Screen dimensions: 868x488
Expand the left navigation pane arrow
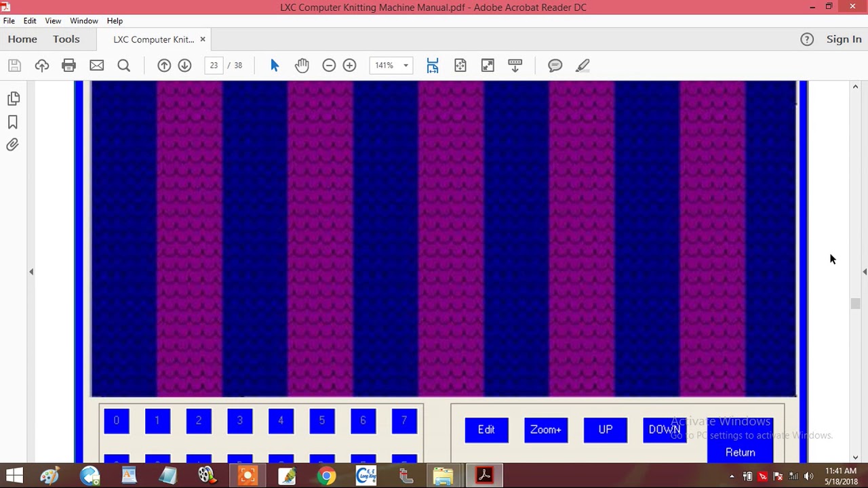[31, 272]
